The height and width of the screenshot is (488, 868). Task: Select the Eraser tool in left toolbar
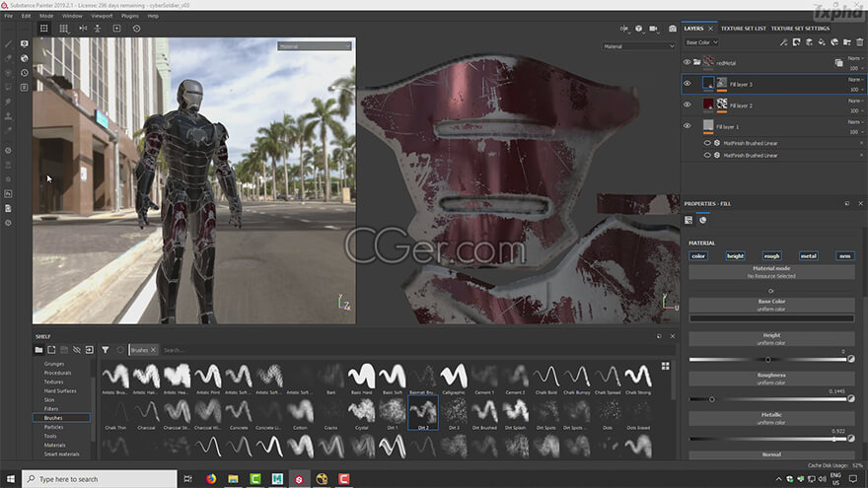tap(8, 58)
